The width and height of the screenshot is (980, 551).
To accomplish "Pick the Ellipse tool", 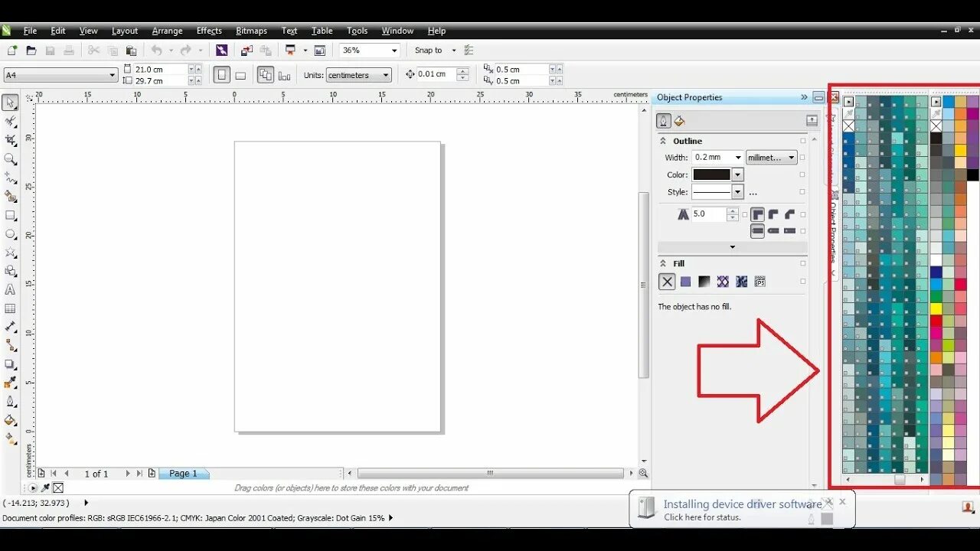I will tap(11, 234).
